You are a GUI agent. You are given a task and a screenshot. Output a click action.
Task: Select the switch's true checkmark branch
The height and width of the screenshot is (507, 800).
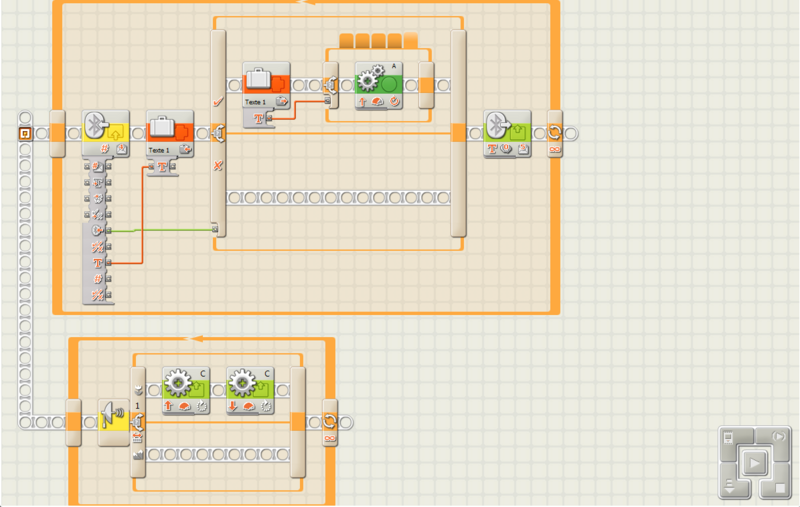(217, 101)
